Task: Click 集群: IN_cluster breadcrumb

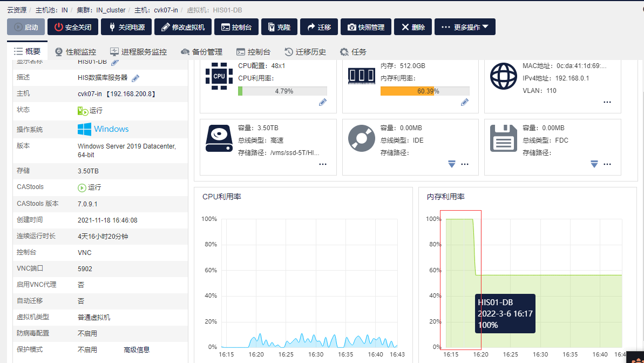Action: point(101,10)
